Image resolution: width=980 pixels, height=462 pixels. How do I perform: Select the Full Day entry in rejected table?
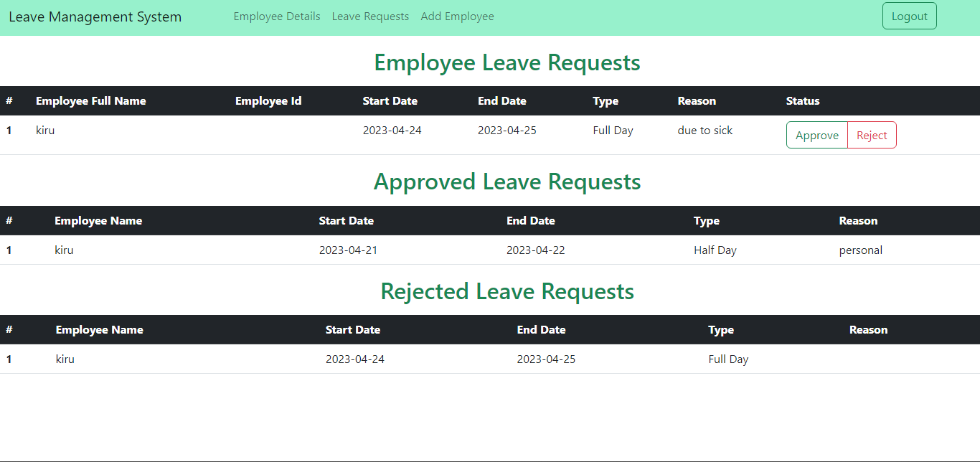pos(728,359)
